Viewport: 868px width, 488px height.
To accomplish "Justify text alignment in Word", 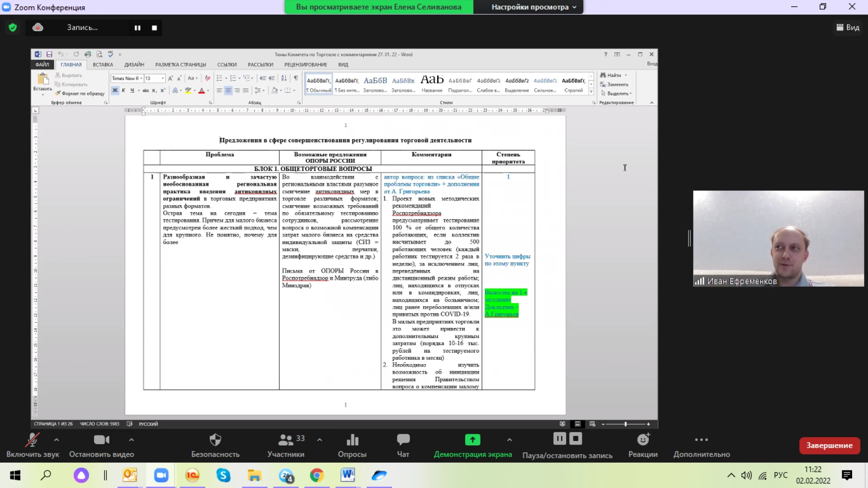I will pyautogui.click(x=245, y=90).
